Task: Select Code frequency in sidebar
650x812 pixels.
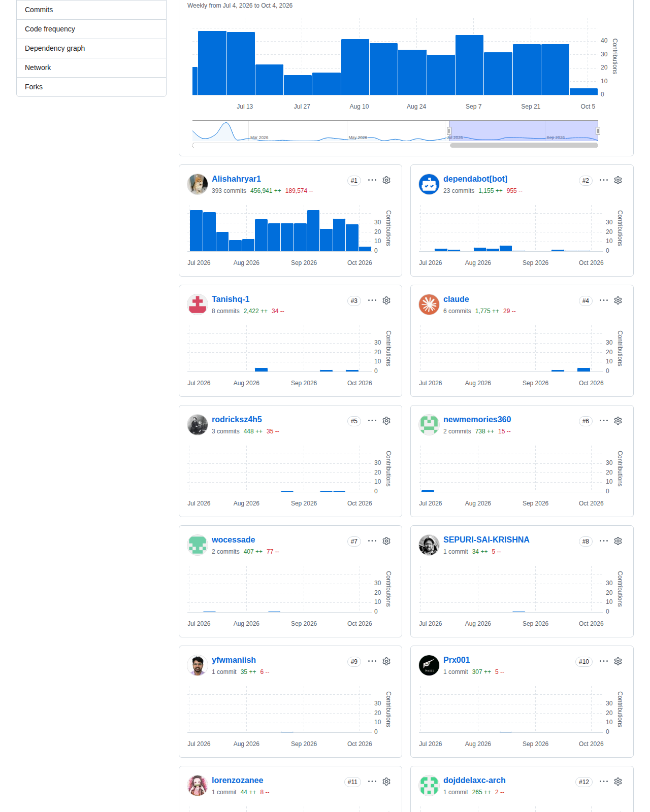Action: pos(91,29)
